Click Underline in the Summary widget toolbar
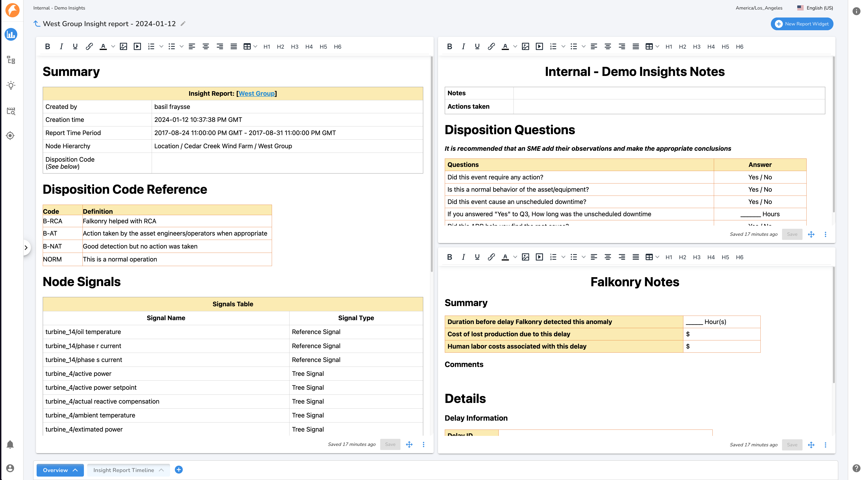The image size is (868, 480). click(75, 46)
